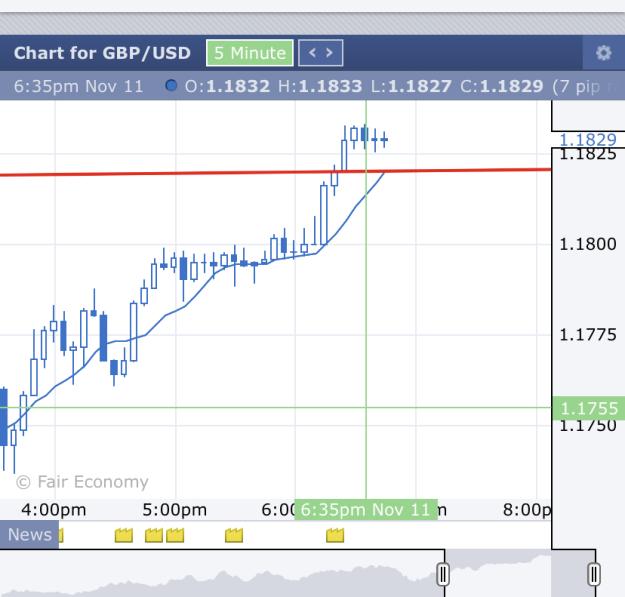The width and height of the screenshot is (625, 597).
Task: Grab the left navigator range handle
Action: [x=443, y=574]
